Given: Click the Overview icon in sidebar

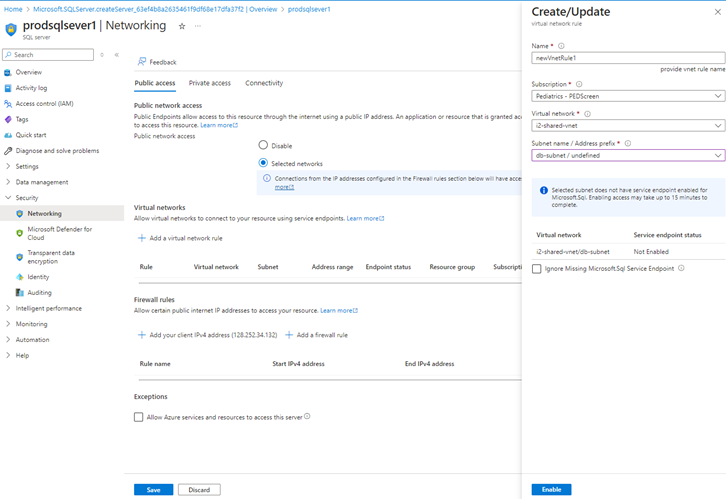Looking at the screenshot, I should (7, 72).
